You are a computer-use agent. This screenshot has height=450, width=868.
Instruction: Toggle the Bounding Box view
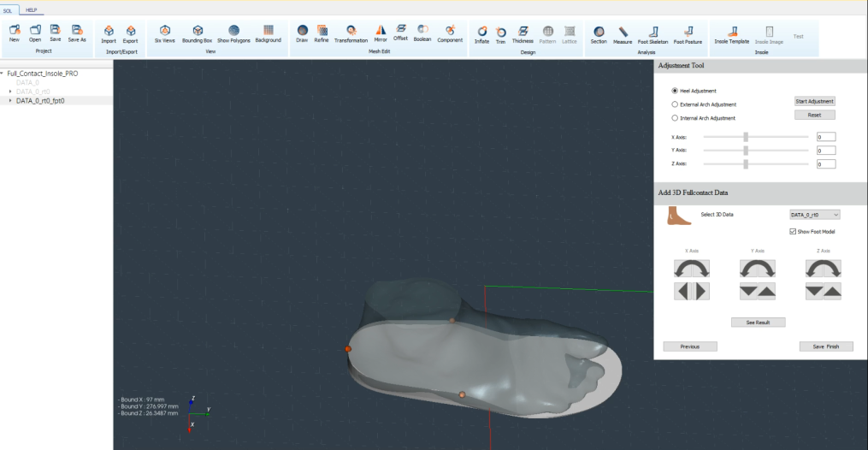click(x=197, y=31)
